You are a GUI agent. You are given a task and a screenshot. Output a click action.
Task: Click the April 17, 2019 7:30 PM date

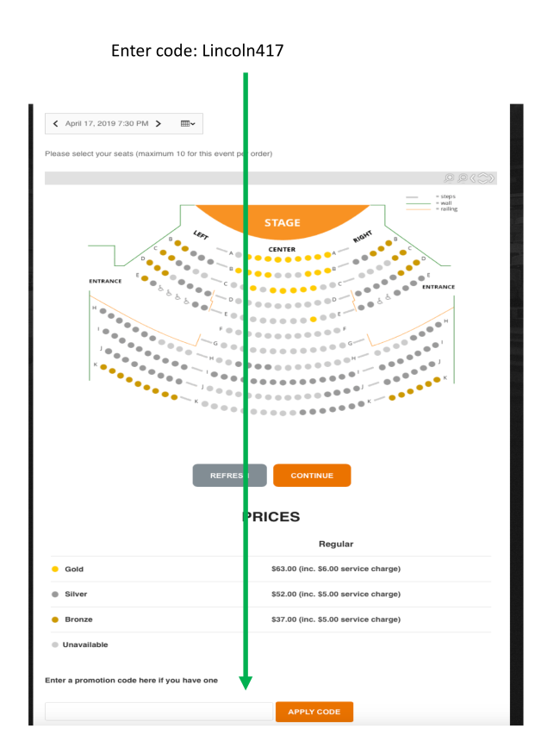(107, 124)
